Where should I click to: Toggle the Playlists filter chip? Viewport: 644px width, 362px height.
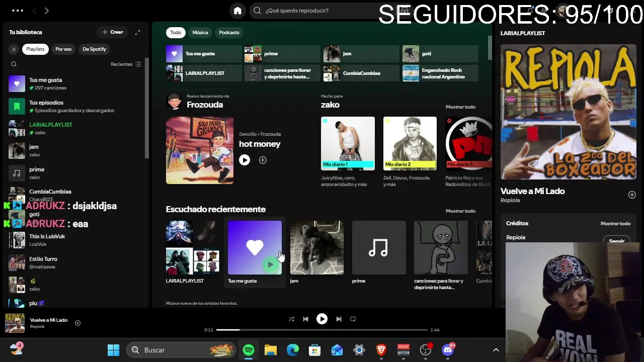[x=35, y=49]
